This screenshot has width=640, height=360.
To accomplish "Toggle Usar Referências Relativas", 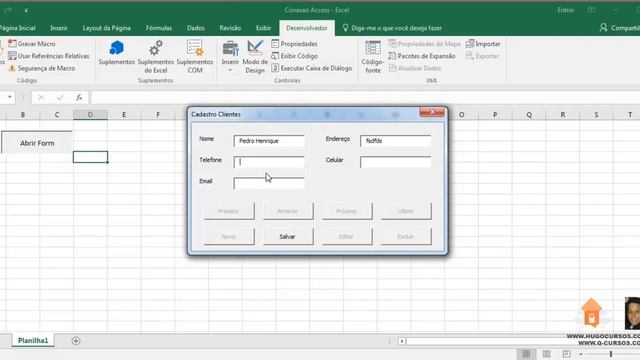I will (x=49, y=56).
